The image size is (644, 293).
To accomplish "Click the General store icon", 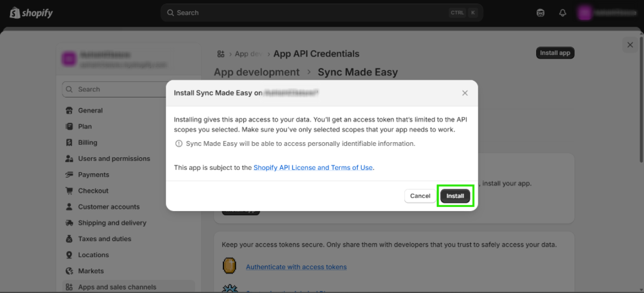I will [70, 110].
